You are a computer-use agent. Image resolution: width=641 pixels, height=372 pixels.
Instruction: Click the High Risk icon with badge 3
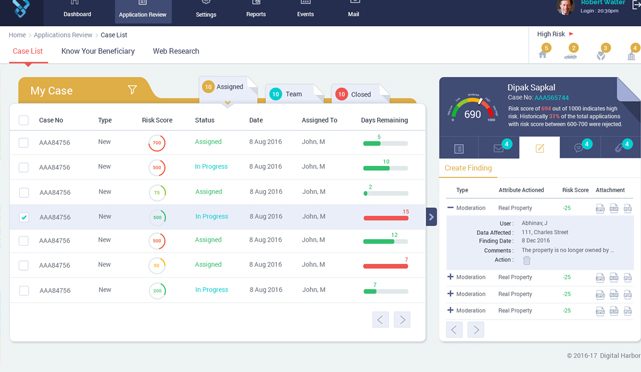tap(603, 52)
